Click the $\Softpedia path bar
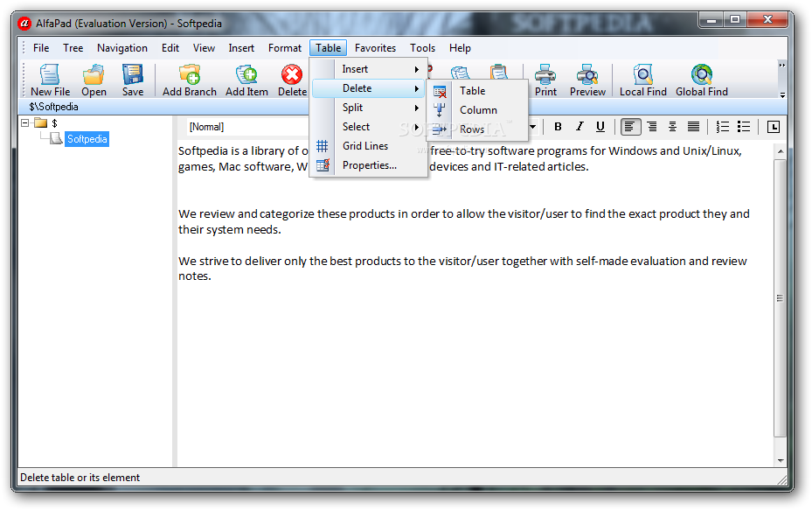 [x=402, y=107]
